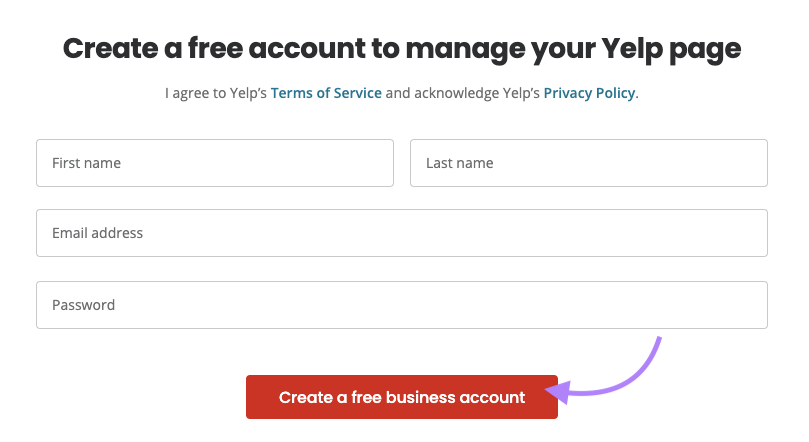Activate the Email address placeholder text
809x442 pixels.
pyautogui.click(x=97, y=233)
